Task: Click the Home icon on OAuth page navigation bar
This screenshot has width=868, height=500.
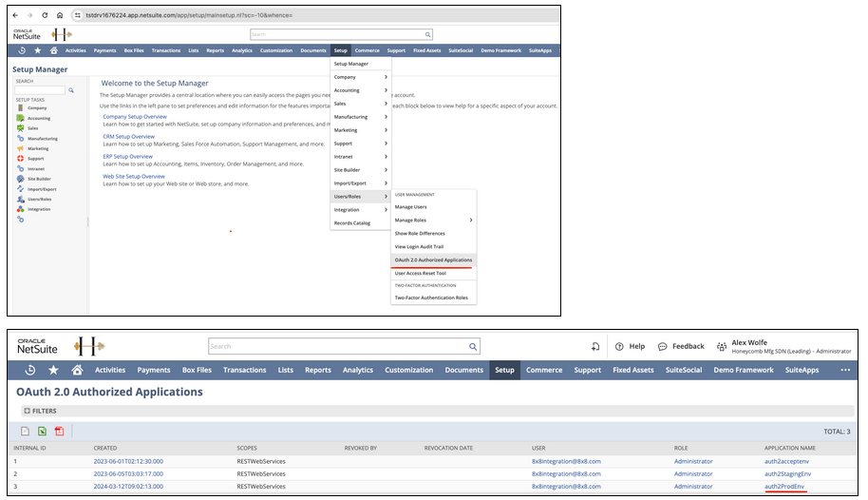Action: tap(77, 370)
